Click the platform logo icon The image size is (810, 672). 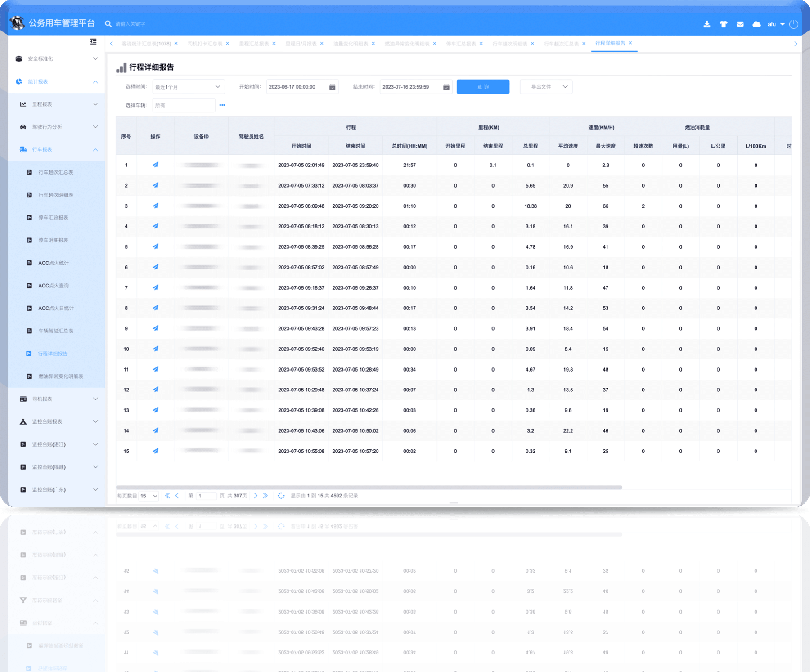[18, 22]
